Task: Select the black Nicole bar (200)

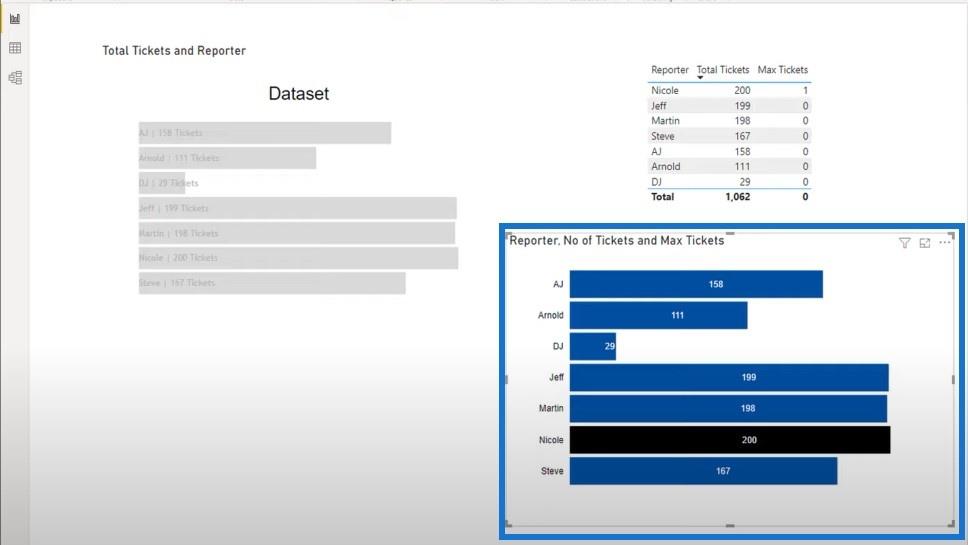Action: (730, 440)
